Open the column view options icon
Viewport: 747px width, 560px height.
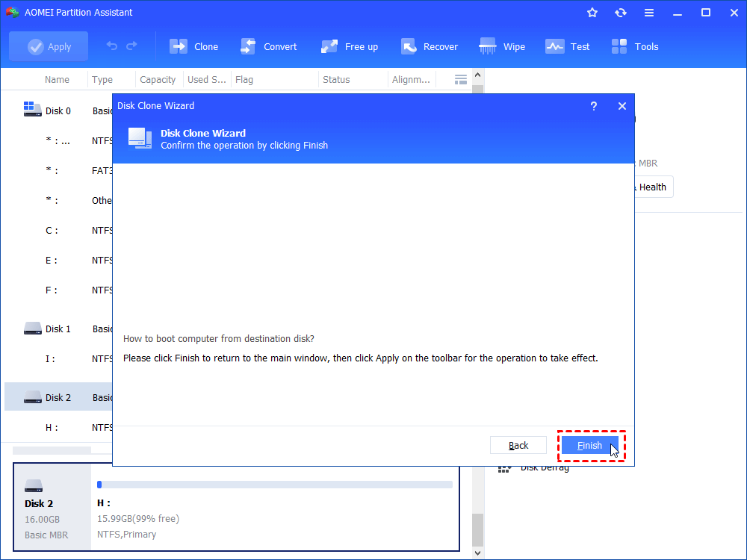(x=461, y=80)
